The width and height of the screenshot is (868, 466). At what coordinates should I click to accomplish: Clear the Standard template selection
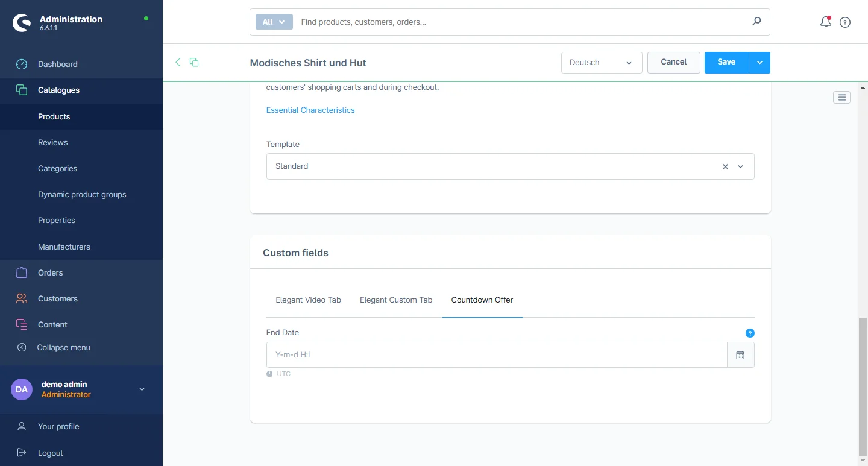[x=725, y=166]
